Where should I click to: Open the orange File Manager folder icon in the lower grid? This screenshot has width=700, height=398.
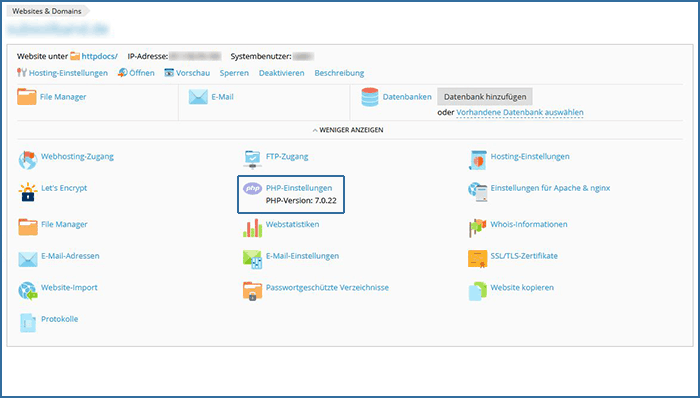pyautogui.click(x=28, y=227)
